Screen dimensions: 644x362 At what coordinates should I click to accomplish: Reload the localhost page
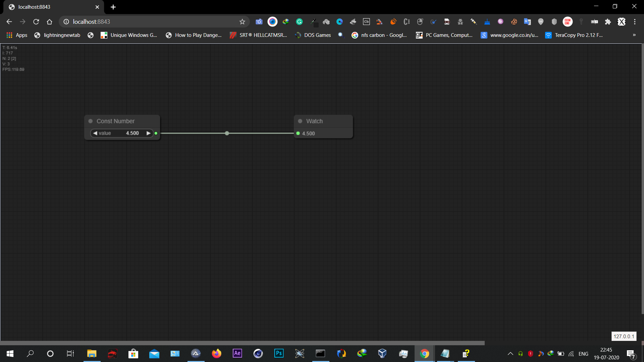click(x=36, y=22)
